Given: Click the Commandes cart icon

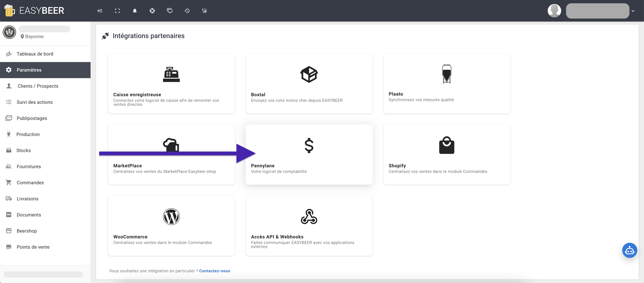Looking at the screenshot, I should [x=9, y=183].
